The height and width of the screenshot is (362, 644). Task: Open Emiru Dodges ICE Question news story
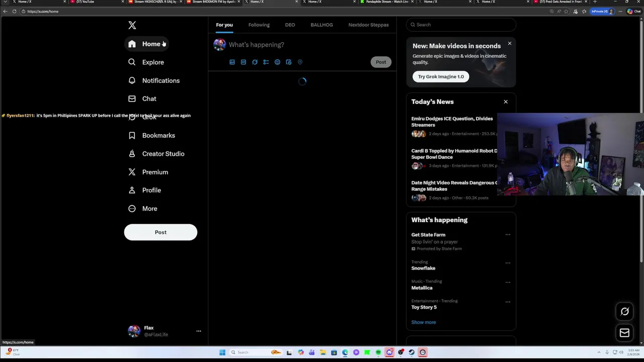pyautogui.click(x=452, y=122)
